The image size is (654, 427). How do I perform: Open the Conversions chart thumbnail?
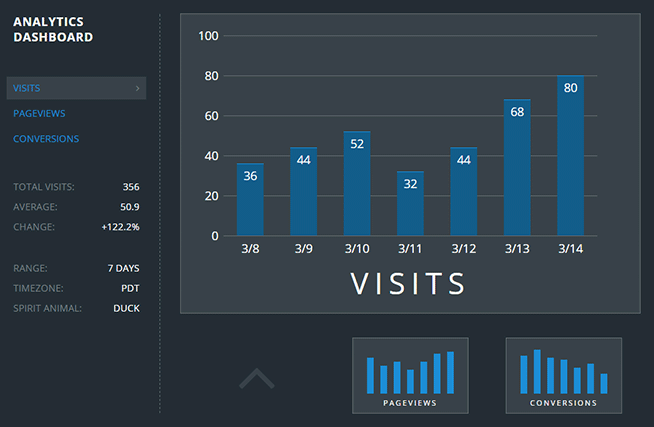click(564, 375)
